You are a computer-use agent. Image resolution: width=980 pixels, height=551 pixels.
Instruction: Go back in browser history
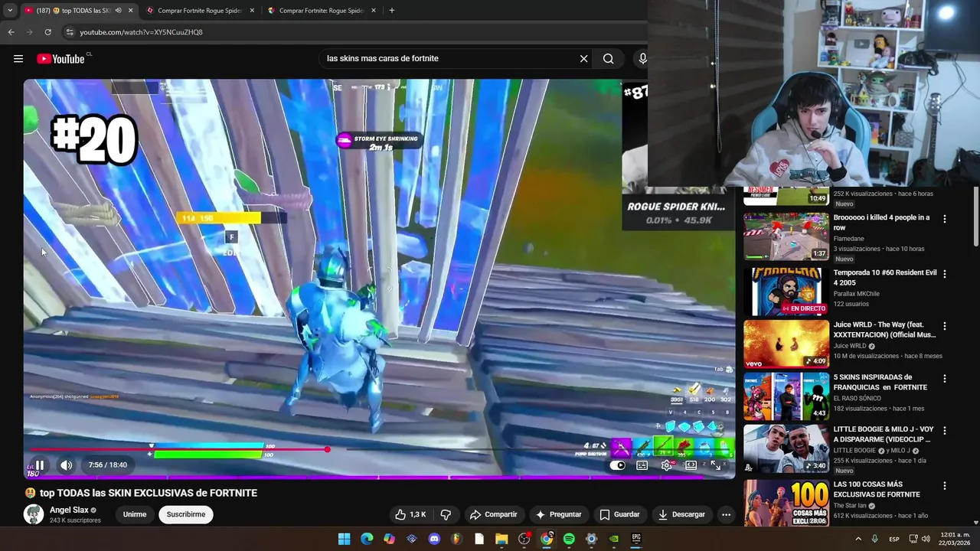pyautogui.click(x=11, y=32)
